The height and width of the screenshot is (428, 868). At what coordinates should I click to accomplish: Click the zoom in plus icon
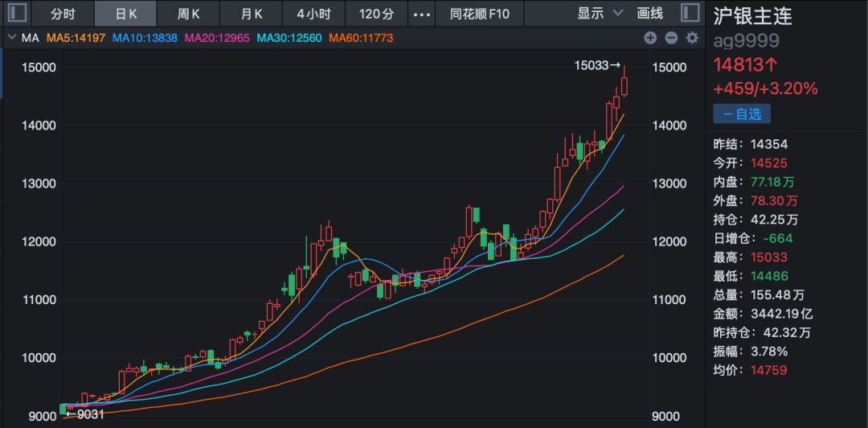point(650,38)
